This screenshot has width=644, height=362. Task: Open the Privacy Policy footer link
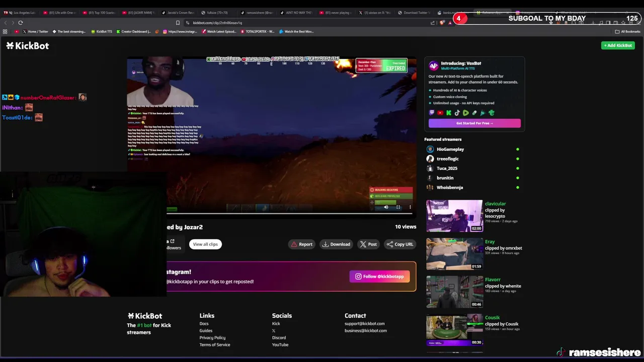[212, 338]
